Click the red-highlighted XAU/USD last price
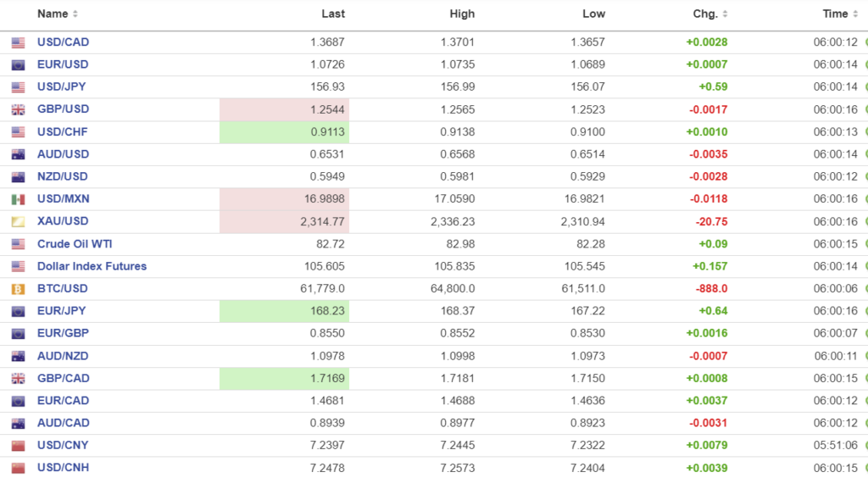The height and width of the screenshot is (478, 868). pos(322,221)
